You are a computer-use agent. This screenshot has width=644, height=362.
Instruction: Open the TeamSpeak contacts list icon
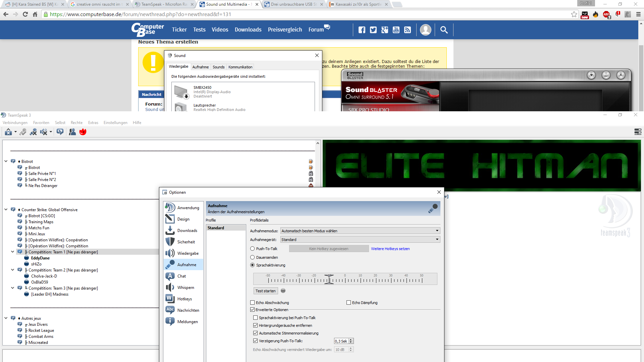tap(72, 132)
